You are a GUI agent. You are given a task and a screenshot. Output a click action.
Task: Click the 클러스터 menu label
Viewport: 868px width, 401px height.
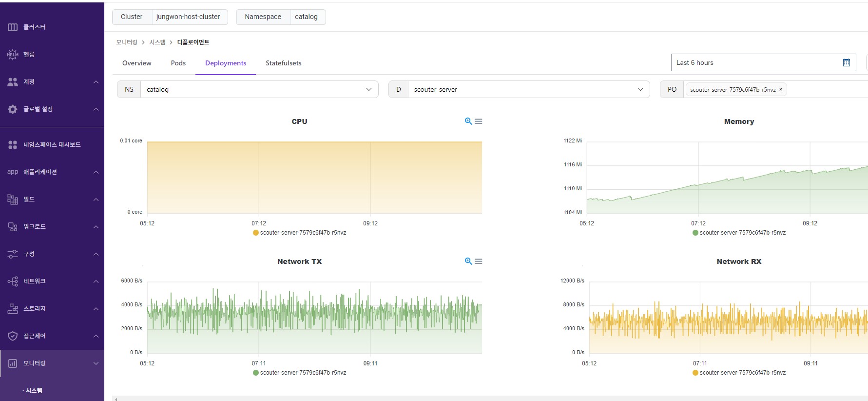pyautogui.click(x=35, y=27)
